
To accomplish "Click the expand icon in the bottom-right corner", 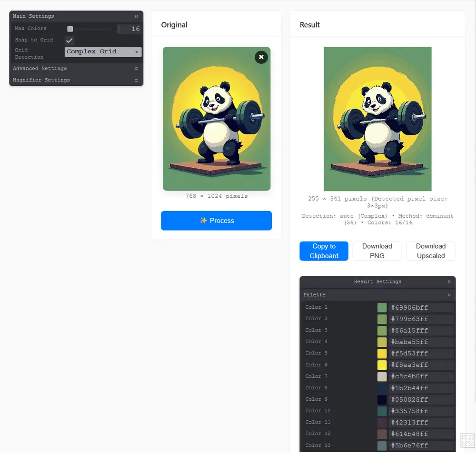I will [467, 440].
